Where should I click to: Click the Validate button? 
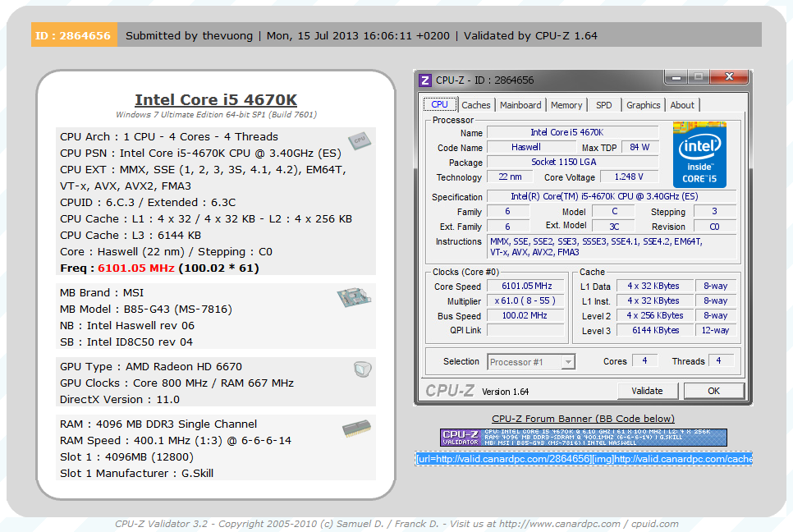pyautogui.click(x=647, y=391)
